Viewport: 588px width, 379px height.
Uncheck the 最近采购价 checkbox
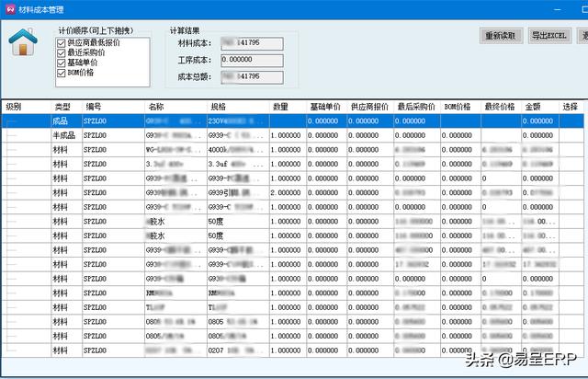point(61,53)
